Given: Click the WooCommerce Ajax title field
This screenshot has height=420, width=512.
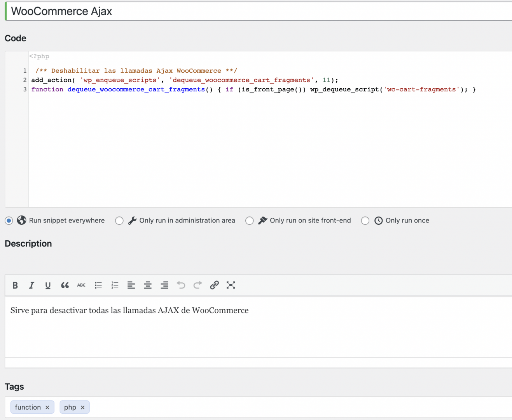Looking at the screenshot, I should pos(258,11).
